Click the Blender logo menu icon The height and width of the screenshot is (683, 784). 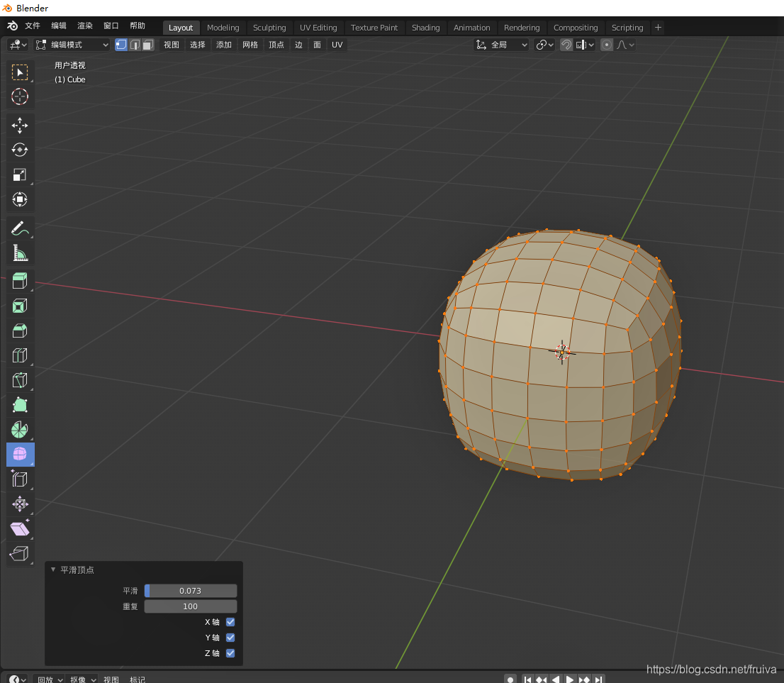tap(12, 26)
